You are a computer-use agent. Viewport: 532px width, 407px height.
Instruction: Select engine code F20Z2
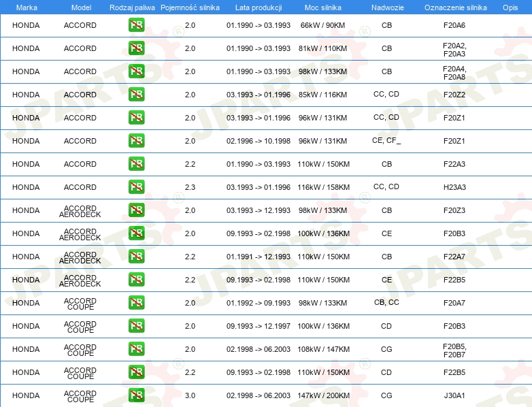(454, 95)
